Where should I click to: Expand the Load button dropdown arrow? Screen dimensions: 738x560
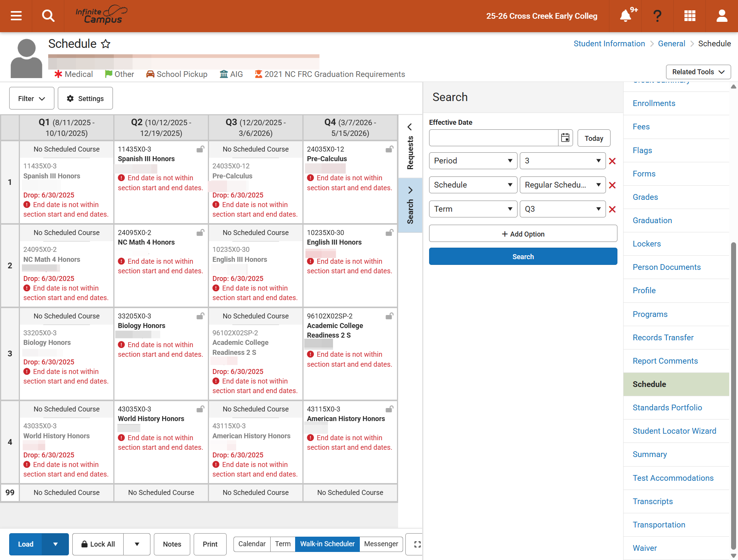click(x=56, y=544)
